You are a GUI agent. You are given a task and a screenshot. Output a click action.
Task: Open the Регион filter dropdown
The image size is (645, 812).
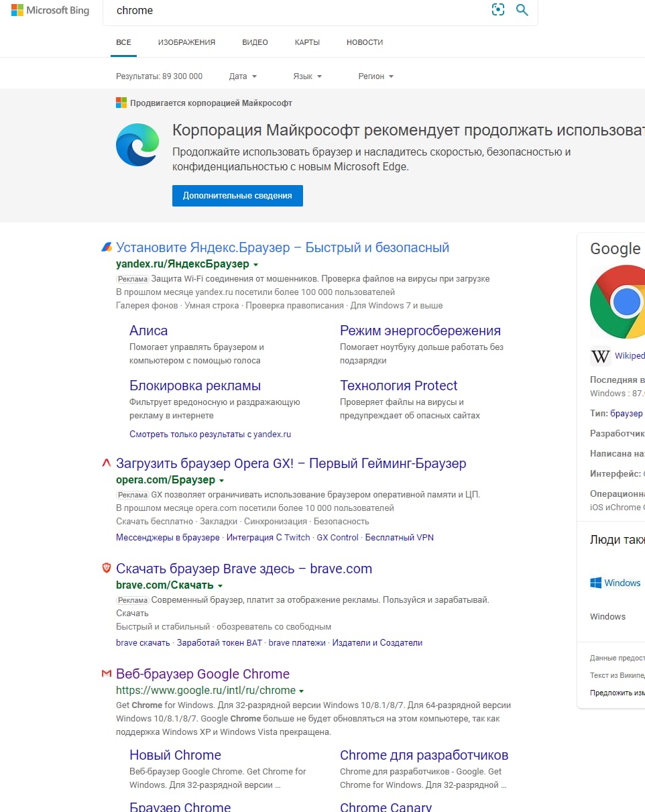coord(375,76)
